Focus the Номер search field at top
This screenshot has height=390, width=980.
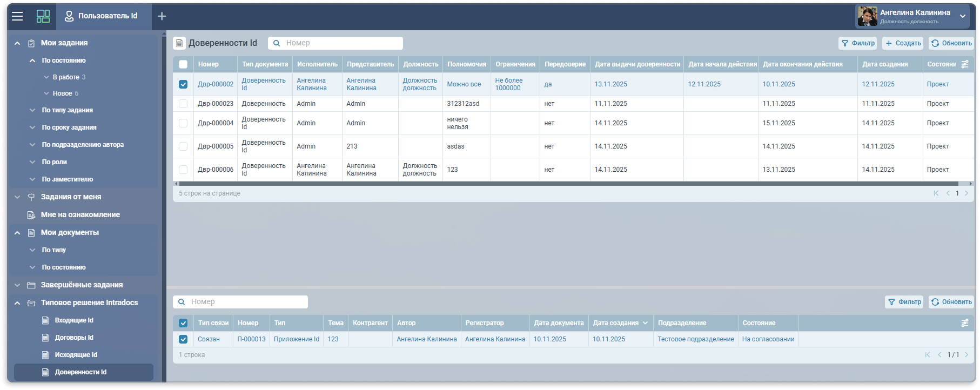(341, 43)
